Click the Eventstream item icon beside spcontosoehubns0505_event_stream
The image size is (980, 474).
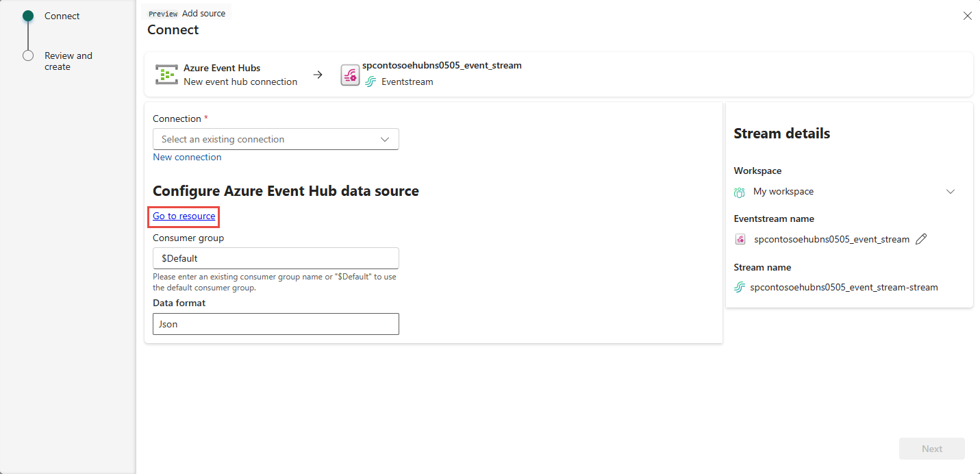[350, 75]
